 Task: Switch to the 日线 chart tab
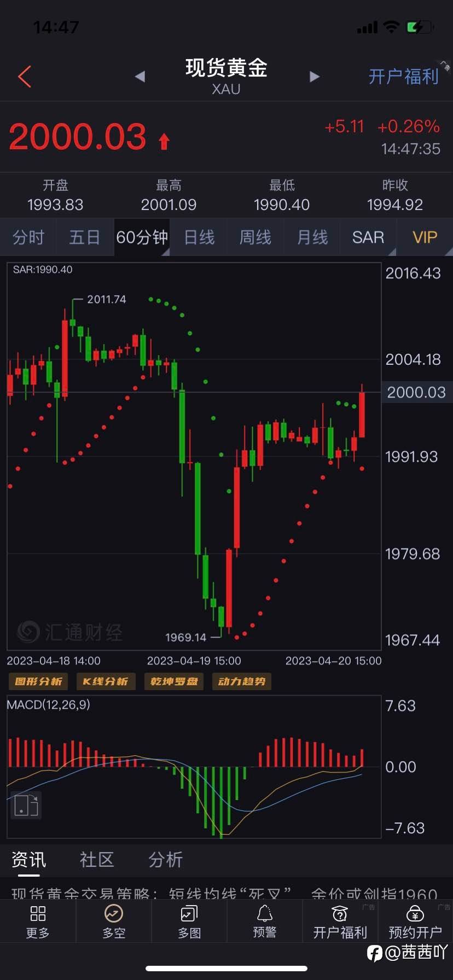(x=199, y=237)
